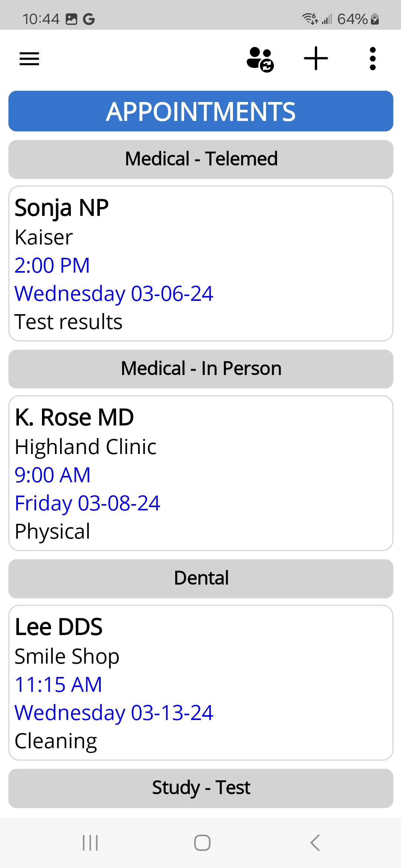
Task: Collapse the Dental section header
Action: click(201, 578)
